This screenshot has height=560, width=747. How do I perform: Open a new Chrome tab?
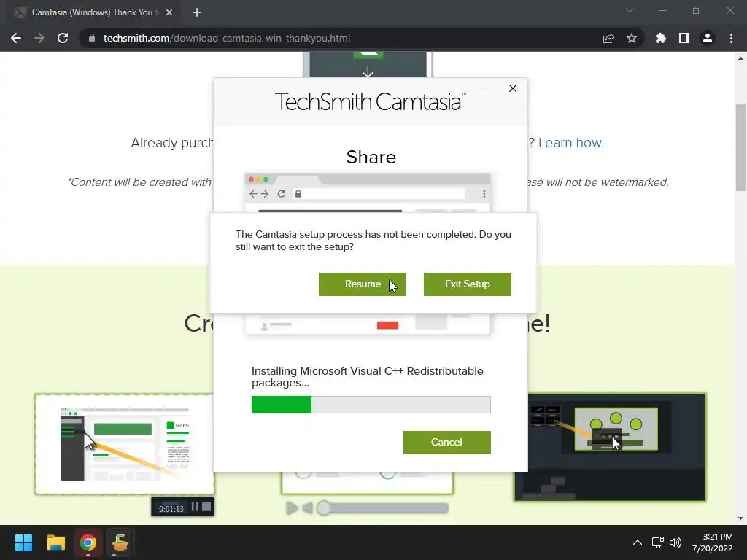(197, 12)
